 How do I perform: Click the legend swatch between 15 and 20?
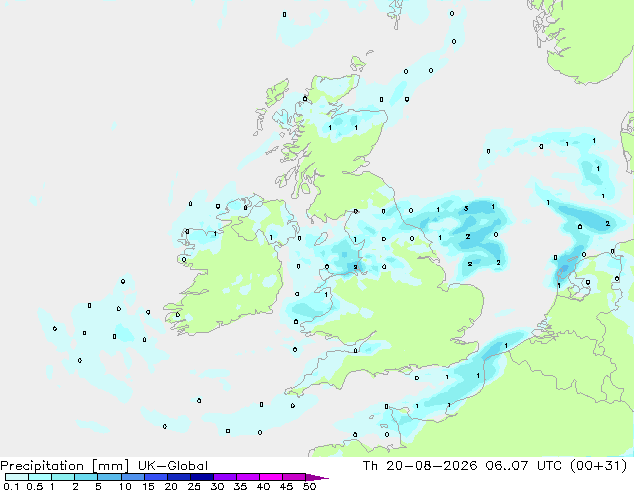click(x=156, y=477)
